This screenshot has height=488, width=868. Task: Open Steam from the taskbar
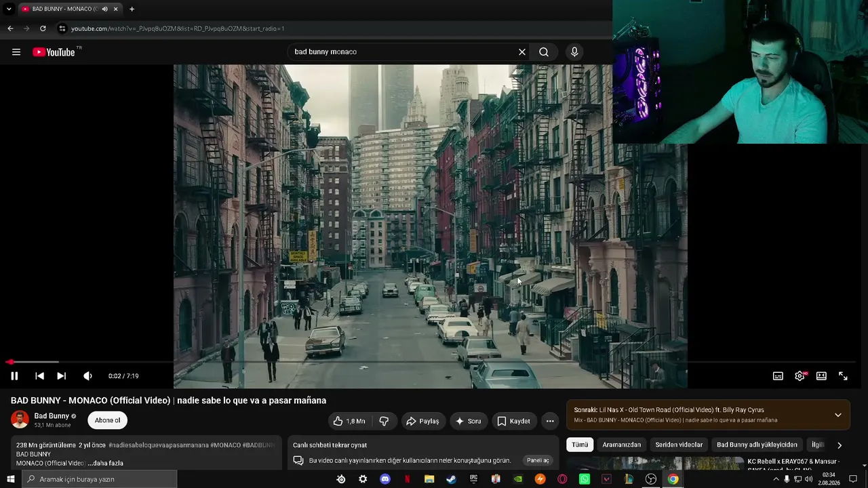tap(451, 479)
